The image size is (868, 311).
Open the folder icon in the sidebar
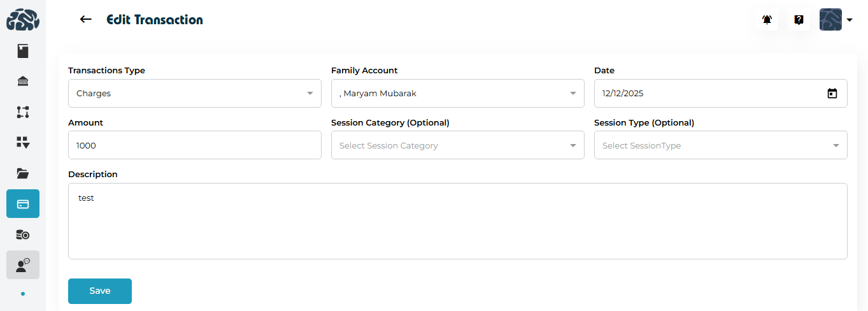click(23, 173)
